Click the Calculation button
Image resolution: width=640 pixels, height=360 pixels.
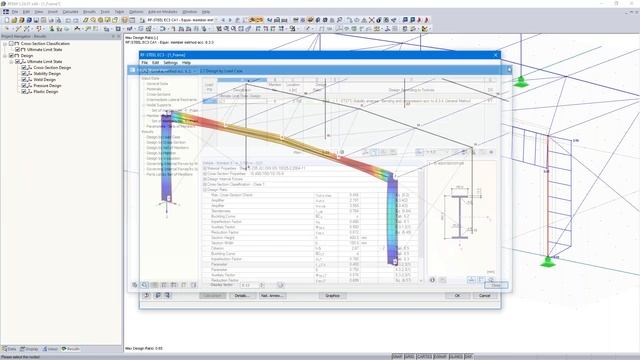pyautogui.click(x=213, y=296)
